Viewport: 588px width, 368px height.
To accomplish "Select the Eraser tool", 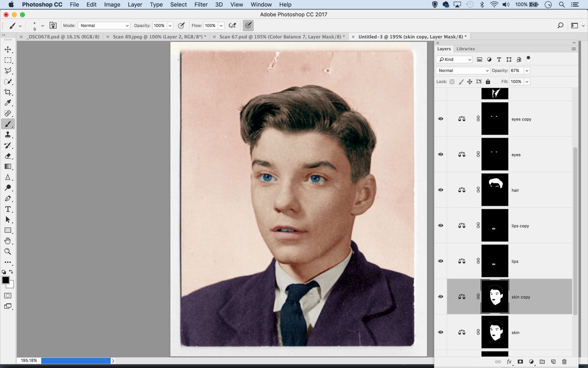I will tap(8, 156).
